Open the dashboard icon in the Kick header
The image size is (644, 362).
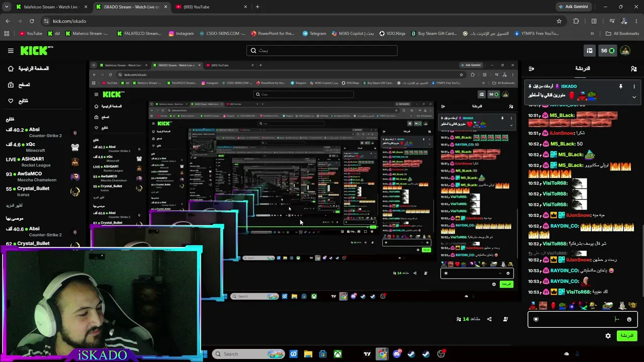tap(590, 50)
